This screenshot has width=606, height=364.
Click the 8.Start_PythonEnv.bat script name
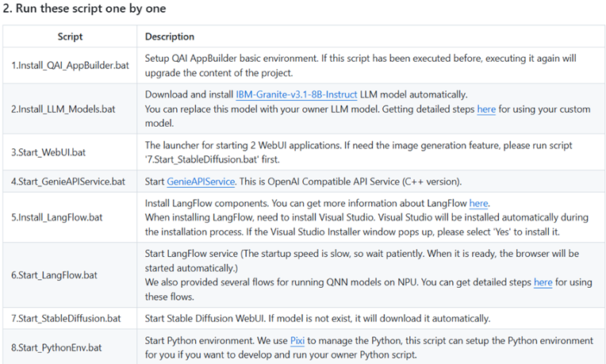56,348
